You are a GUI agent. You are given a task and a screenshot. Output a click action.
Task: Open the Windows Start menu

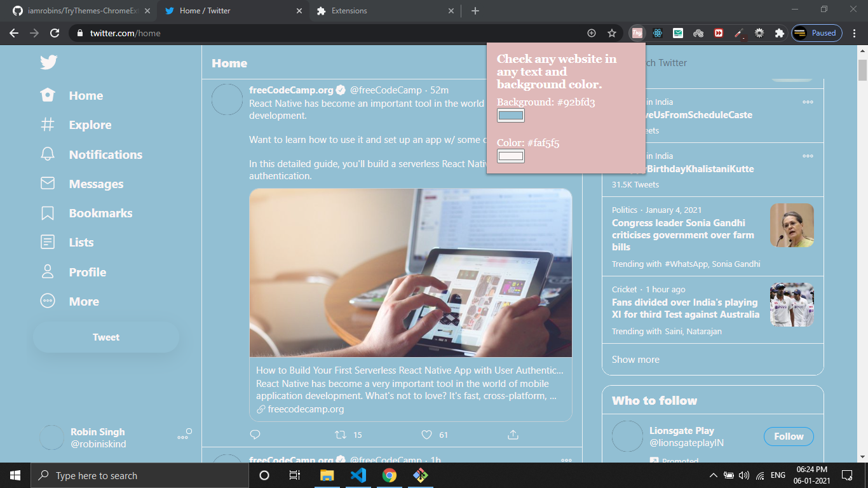point(15,475)
